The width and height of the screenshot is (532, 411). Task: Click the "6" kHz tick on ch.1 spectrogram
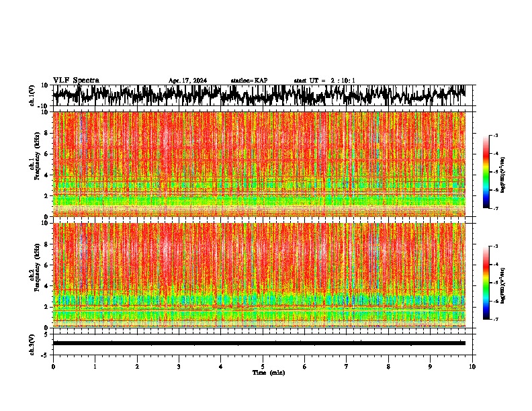tap(47, 154)
